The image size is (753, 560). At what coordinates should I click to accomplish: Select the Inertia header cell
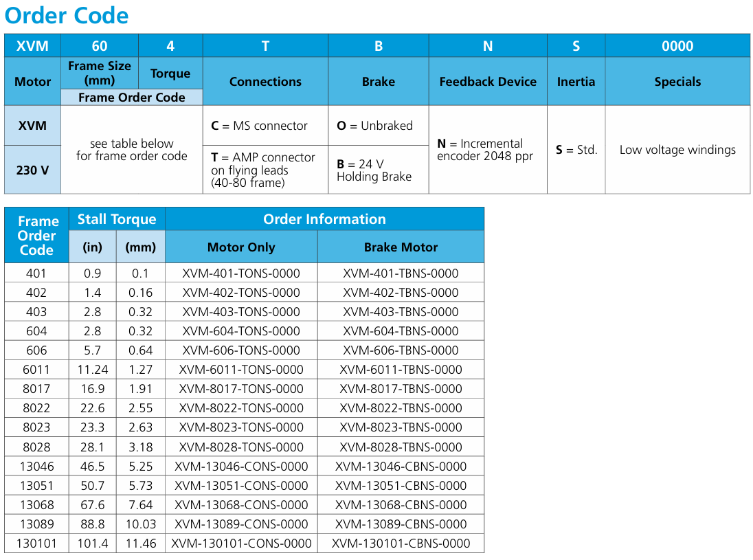coord(576,81)
